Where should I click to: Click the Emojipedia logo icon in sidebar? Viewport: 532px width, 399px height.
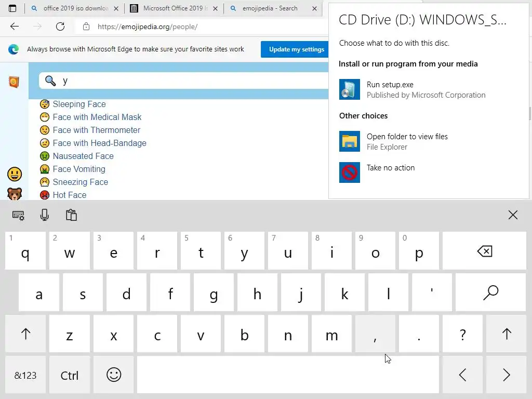[x=14, y=82]
